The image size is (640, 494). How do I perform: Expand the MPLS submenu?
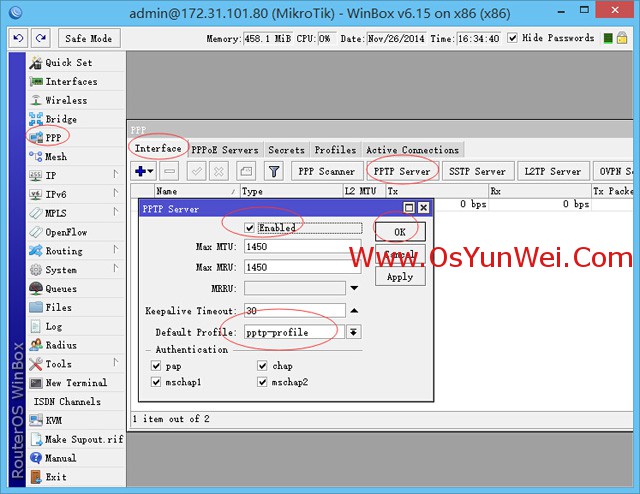(x=116, y=213)
